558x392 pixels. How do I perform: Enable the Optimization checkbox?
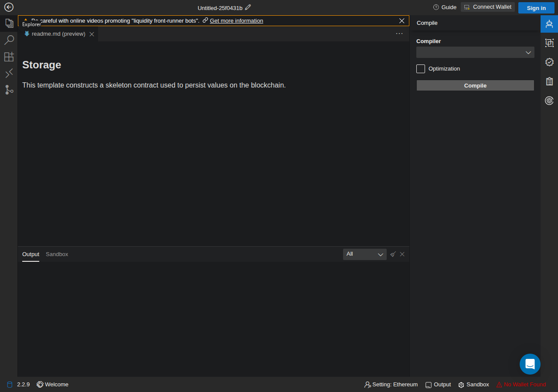pos(421,69)
